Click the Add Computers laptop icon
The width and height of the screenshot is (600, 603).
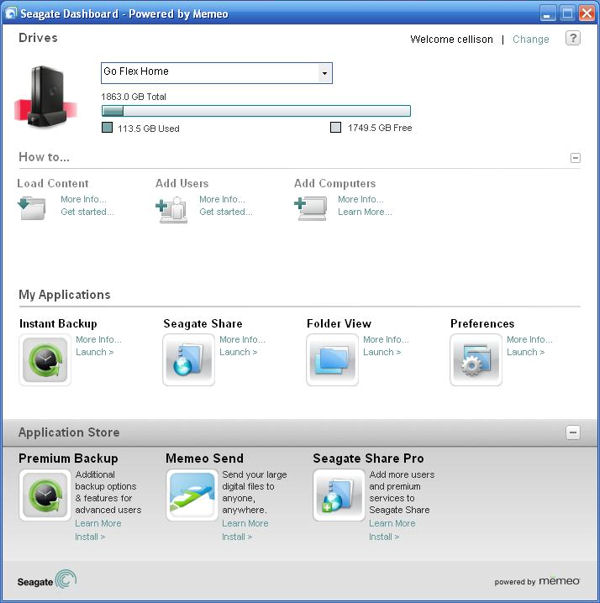point(311,208)
